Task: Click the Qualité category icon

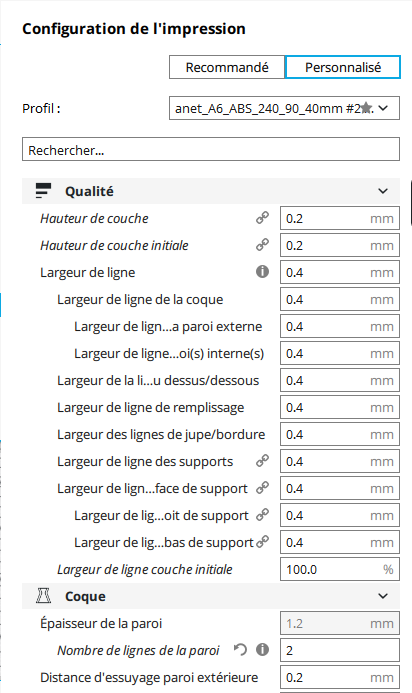Action: point(43,191)
